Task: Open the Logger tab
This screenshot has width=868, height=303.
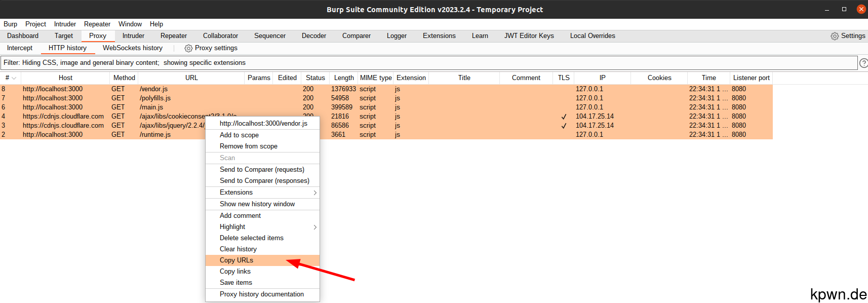Action: (397, 36)
